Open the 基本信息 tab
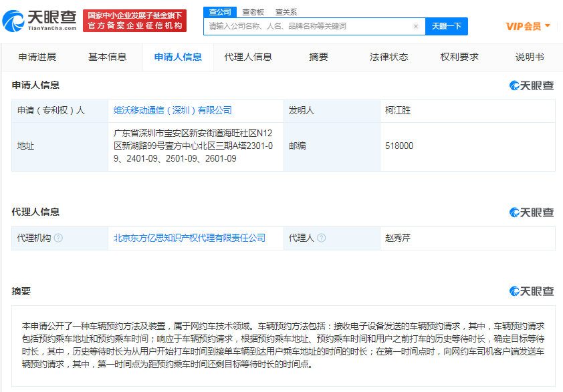This screenshot has height=392, width=563. point(107,57)
